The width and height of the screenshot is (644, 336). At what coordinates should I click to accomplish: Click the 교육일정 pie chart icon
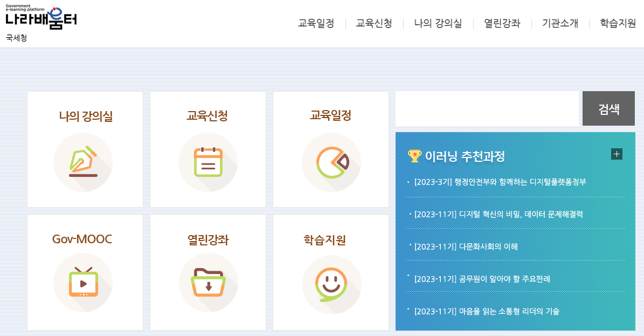[331, 162]
